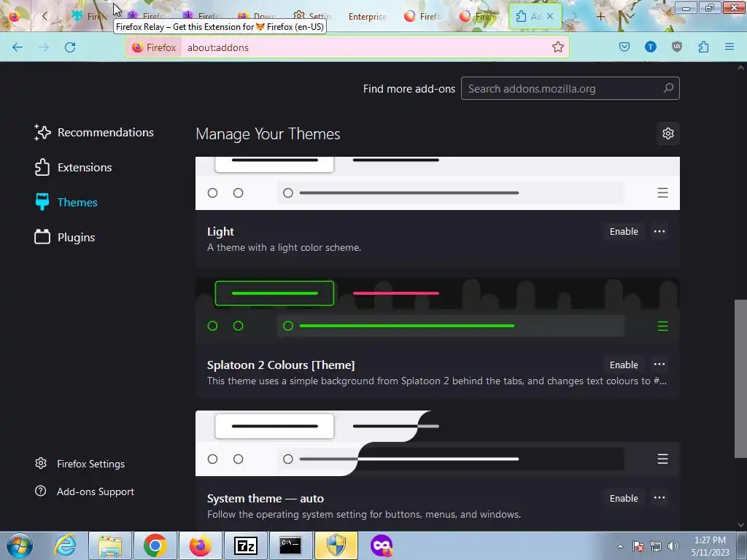747x560 pixels.
Task: Open the blue T account icon in toolbar
Action: pos(650,47)
